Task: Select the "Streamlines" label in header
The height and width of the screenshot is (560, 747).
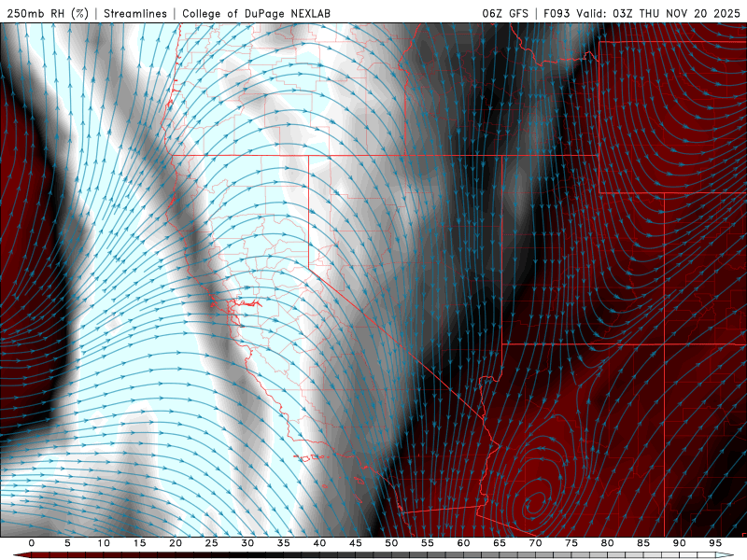Action: 135,13
